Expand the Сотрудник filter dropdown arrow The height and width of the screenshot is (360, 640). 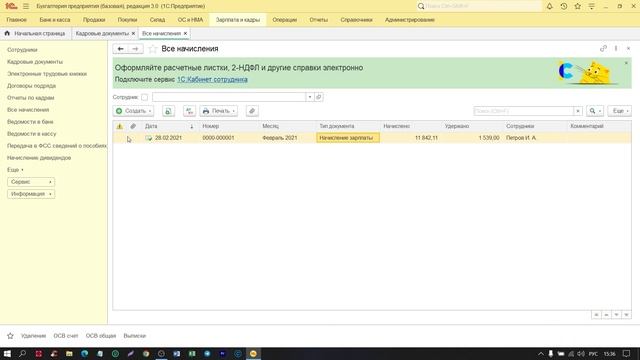pyautogui.click(x=310, y=97)
